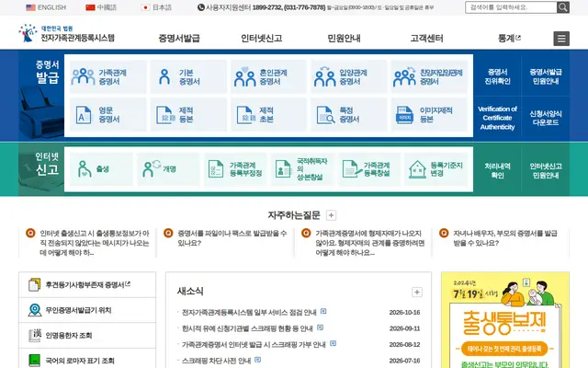Switch language to 日本語 flag link
588x368 pixels.
point(156,7)
